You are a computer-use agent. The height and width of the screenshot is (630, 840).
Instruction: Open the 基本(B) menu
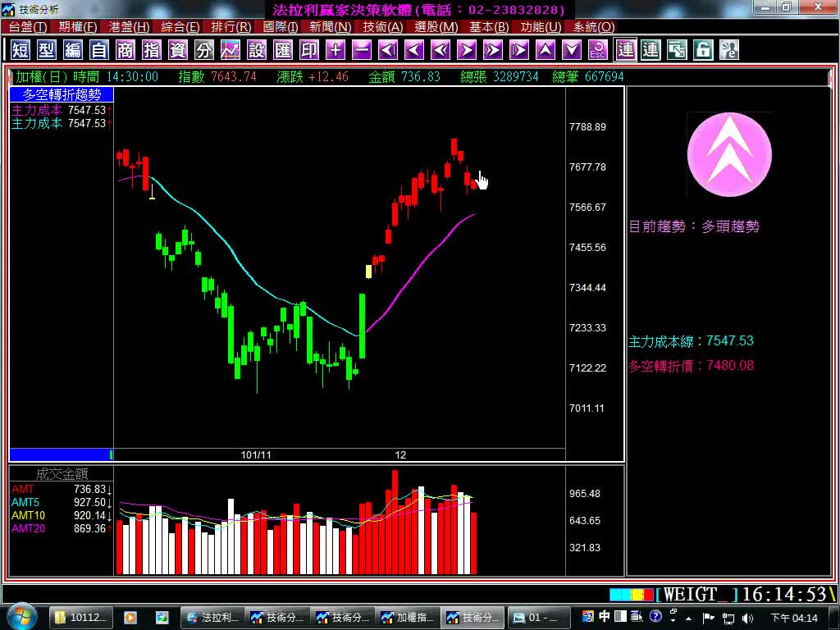tap(489, 27)
